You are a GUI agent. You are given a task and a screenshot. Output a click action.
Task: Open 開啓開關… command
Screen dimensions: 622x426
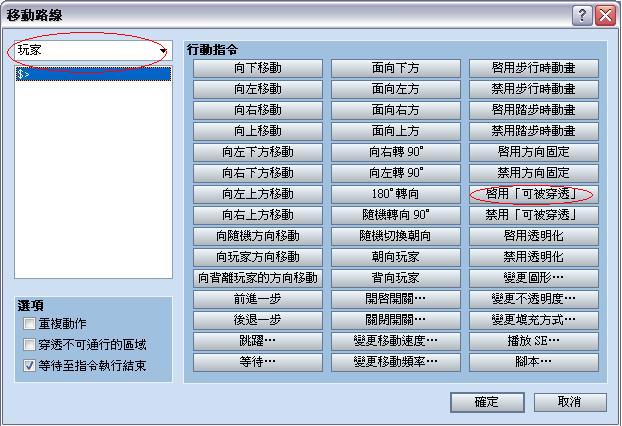click(396, 299)
